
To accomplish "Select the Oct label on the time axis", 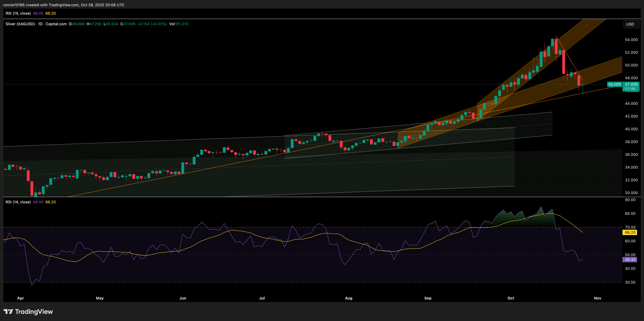I will tap(511, 298).
